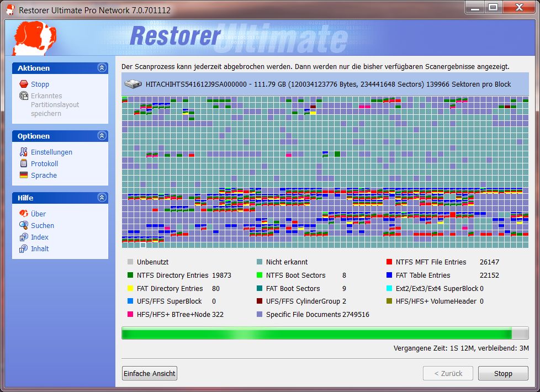
Task: Click the Protokoll notepad icon
Action: point(23,163)
